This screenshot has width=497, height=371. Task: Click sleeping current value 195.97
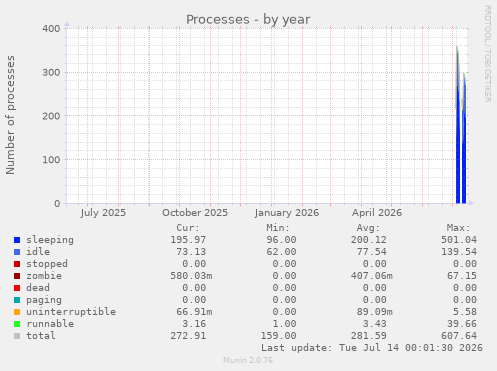click(188, 240)
